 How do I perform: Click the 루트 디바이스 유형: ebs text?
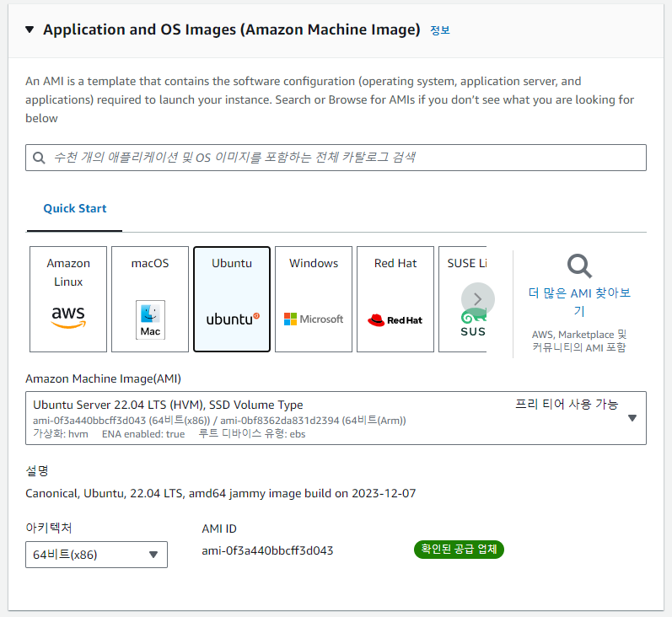click(x=252, y=434)
